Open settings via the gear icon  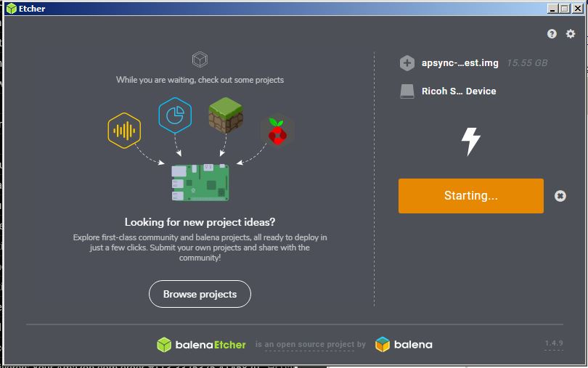(x=571, y=34)
